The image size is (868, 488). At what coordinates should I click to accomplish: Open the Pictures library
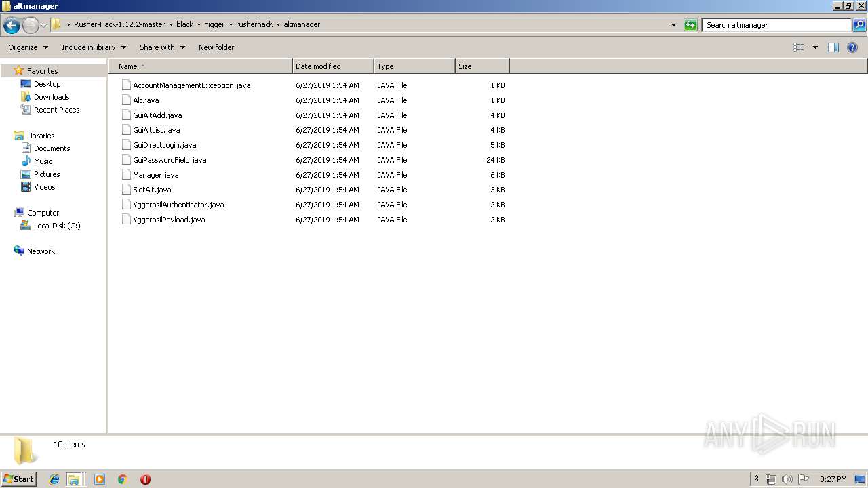(47, 174)
